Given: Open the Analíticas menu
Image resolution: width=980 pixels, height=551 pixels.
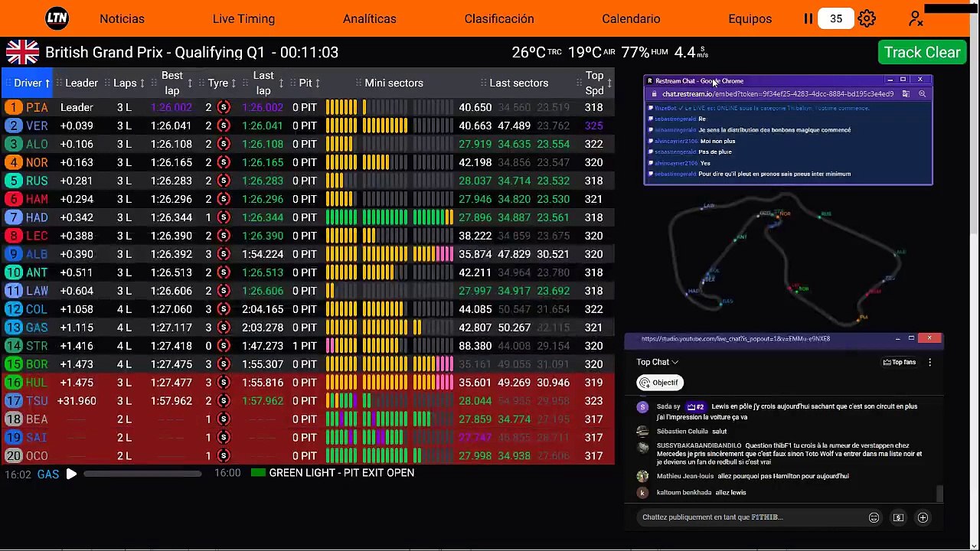Looking at the screenshot, I should tap(370, 18).
